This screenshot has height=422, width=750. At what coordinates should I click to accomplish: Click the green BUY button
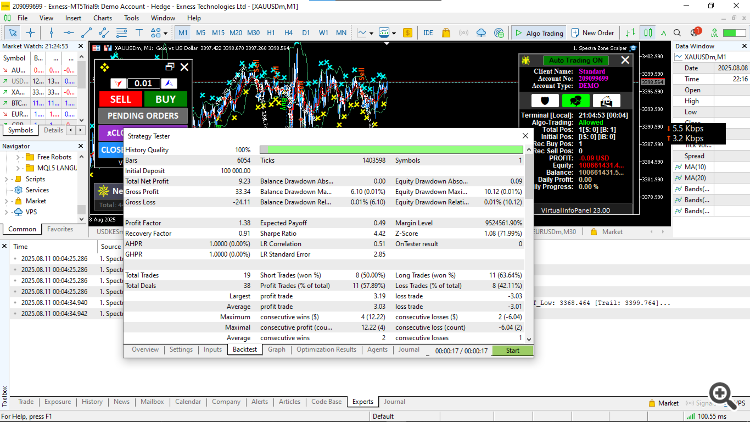165,99
